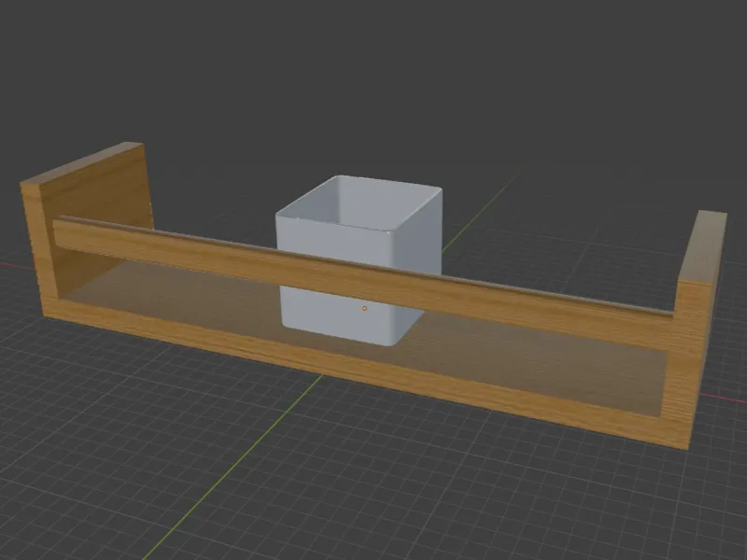Click the orange origin point dot
Image resolution: width=747 pixels, height=560 pixels.
(x=364, y=309)
